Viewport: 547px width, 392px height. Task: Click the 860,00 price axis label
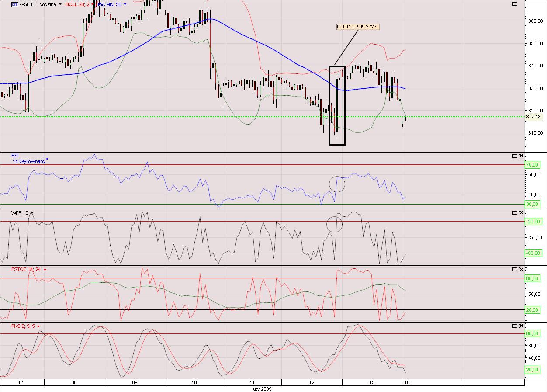[535, 21]
